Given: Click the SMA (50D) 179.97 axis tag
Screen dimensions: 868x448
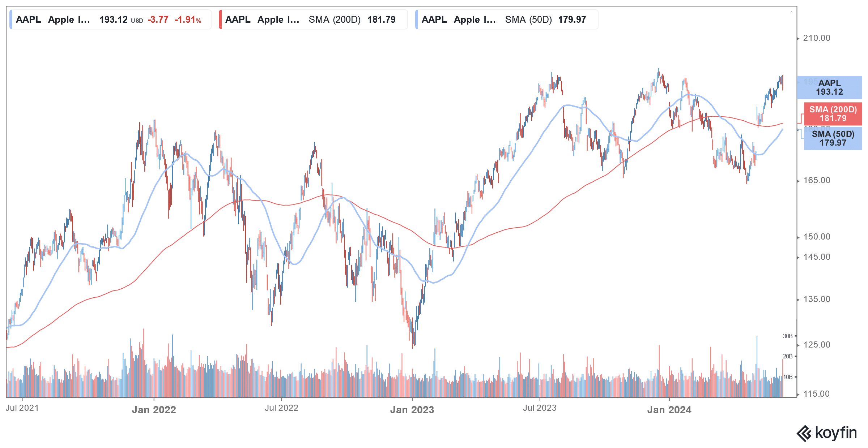Looking at the screenshot, I should coord(833,138).
